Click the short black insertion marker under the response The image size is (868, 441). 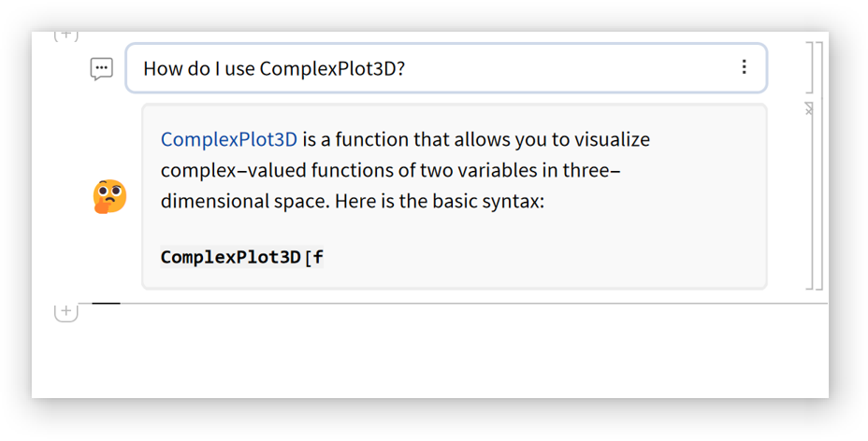pyautogui.click(x=106, y=304)
